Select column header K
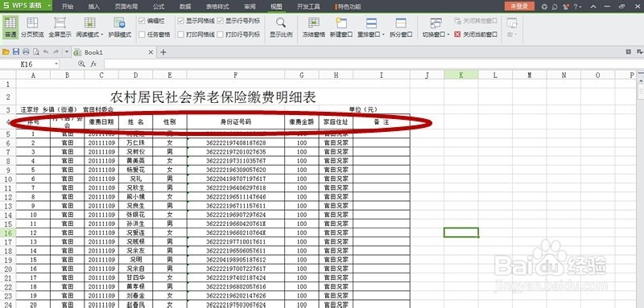This screenshot has height=308, width=644. click(460, 75)
